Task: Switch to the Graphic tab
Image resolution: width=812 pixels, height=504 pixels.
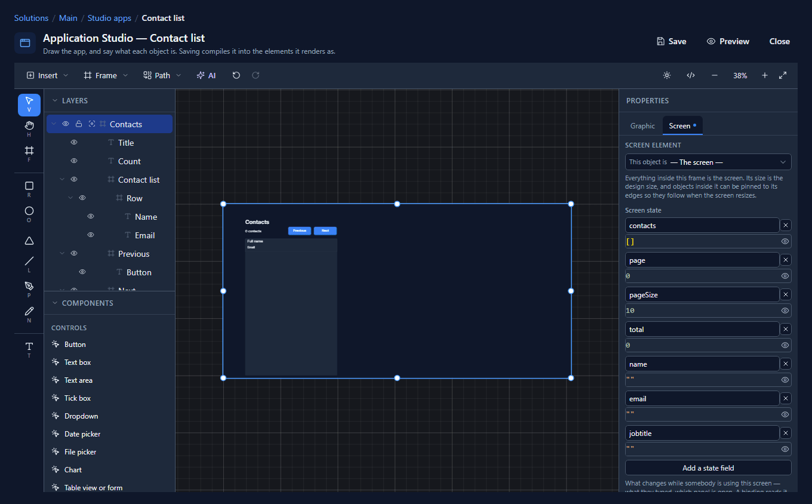Action: (x=642, y=126)
